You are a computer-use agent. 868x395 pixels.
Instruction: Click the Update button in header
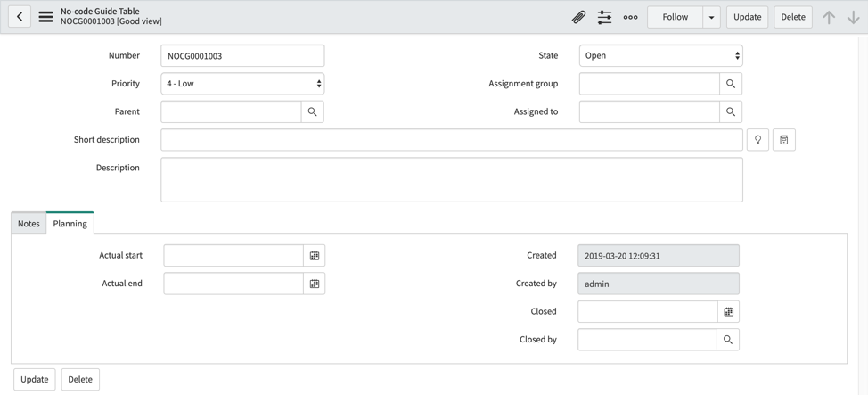(x=747, y=17)
